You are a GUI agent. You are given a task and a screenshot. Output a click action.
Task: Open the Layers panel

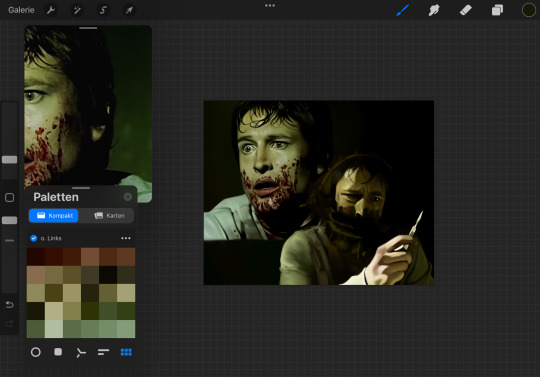(x=497, y=10)
